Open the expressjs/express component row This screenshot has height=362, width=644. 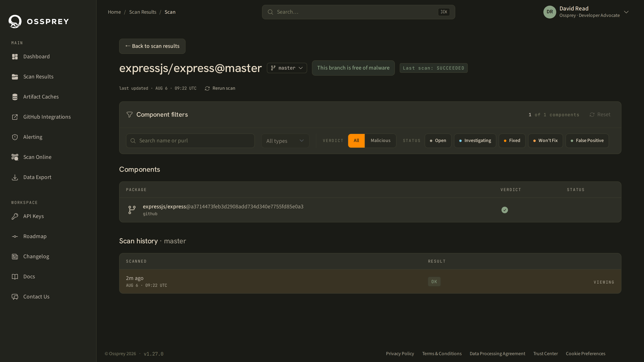pos(370,210)
